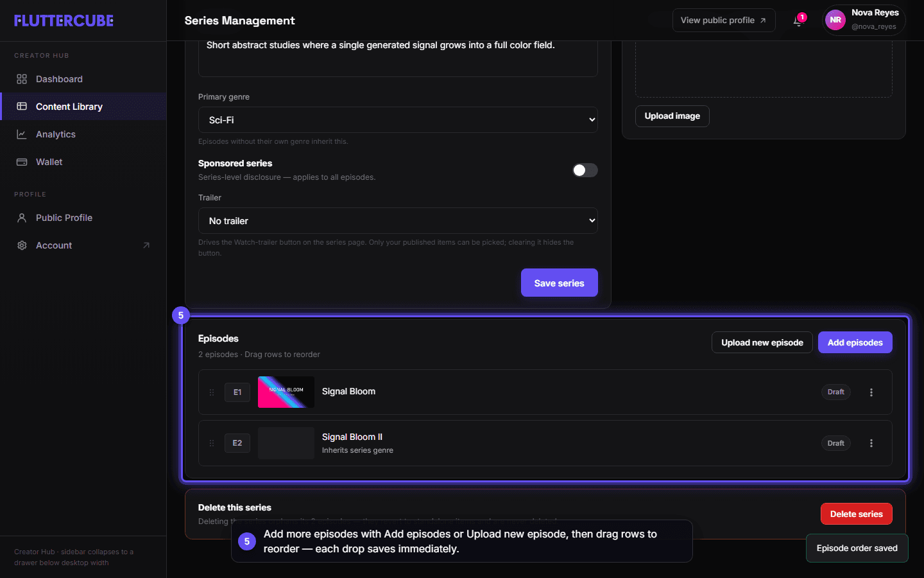The width and height of the screenshot is (924, 578).
Task: Click the Add episodes button
Action: pos(855,342)
